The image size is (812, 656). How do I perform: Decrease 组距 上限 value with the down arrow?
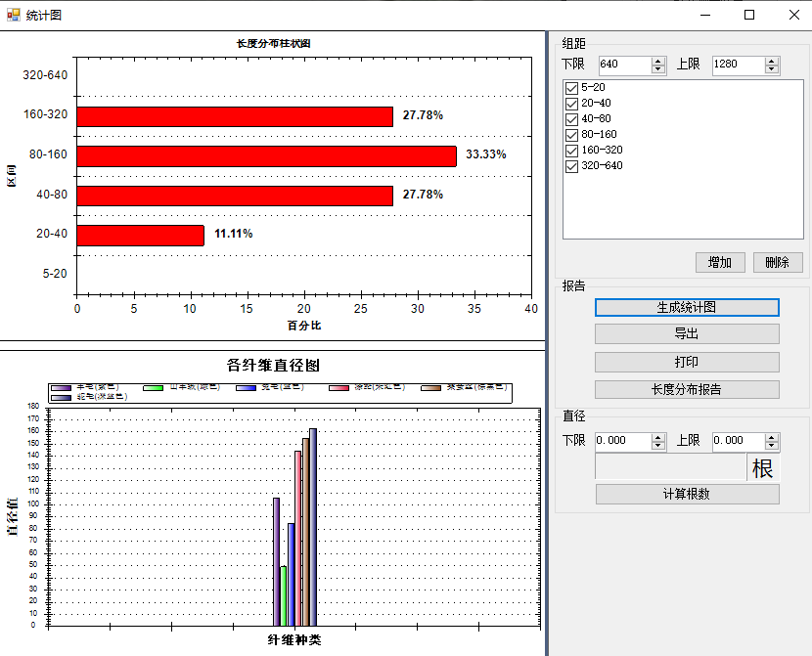tap(772, 69)
